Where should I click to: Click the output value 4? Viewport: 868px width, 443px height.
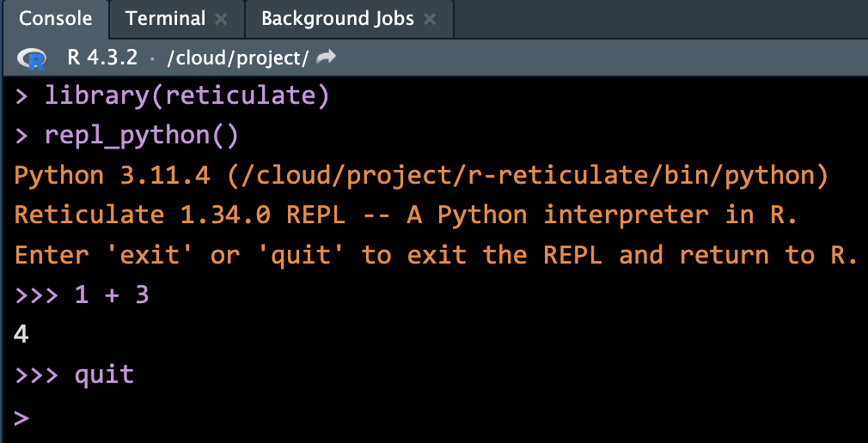coord(21,335)
